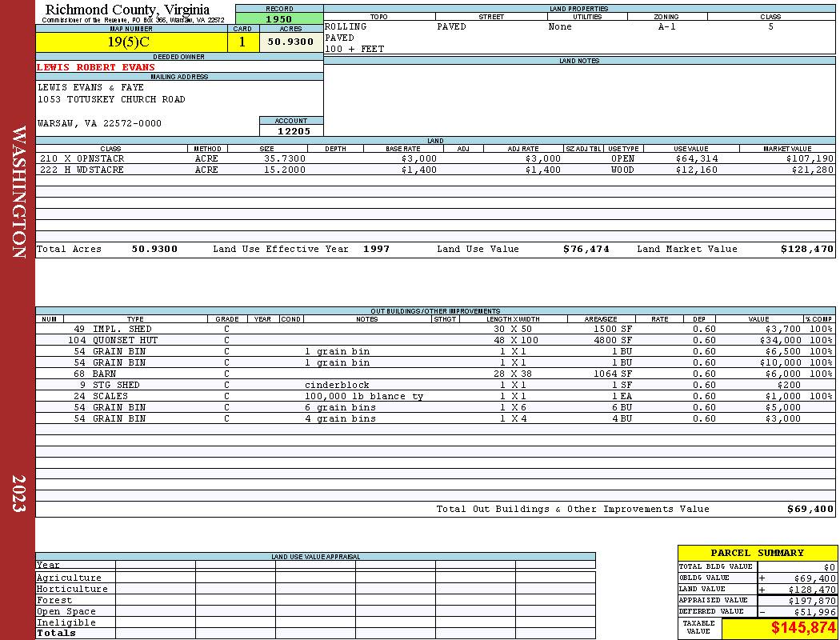Click Land Use Value $76,474
This screenshot has width=840, height=640.
pos(586,249)
